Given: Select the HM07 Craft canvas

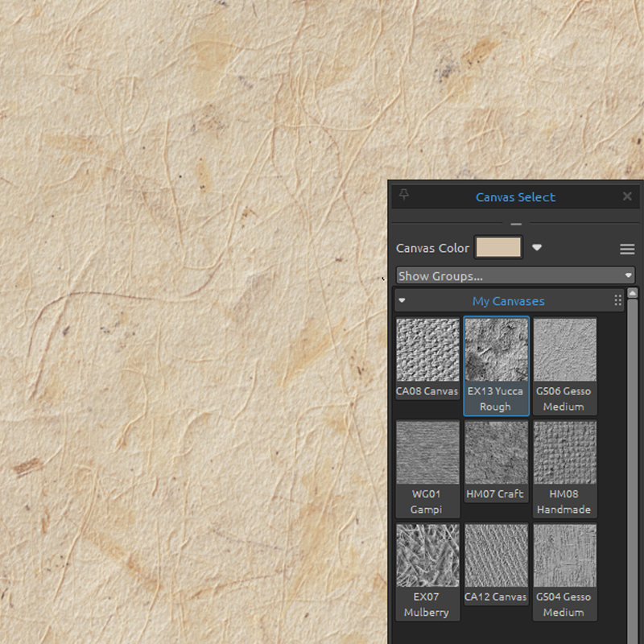Looking at the screenshot, I should click(x=496, y=452).
